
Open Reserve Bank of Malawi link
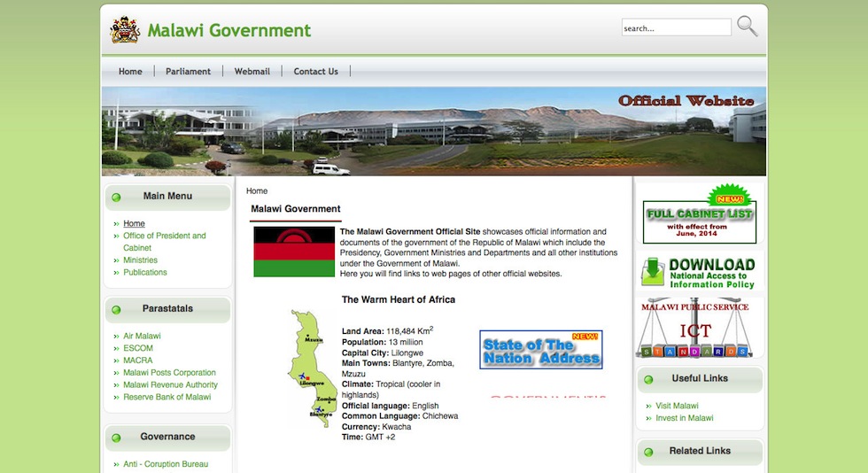tap(167, 397)
